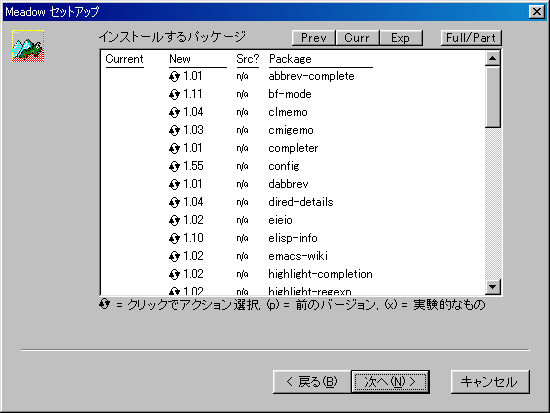
Task: Click the Src? column header
Action: point(248,59)
